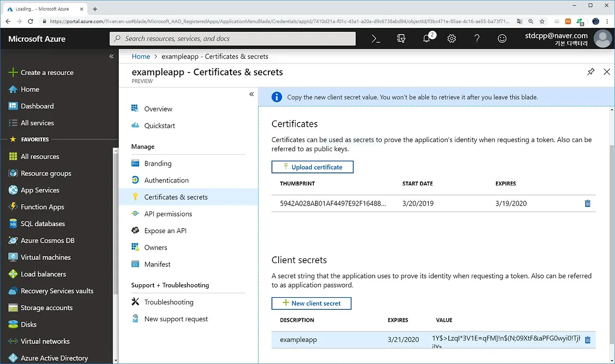This screenshot has height=364, width=615.
Task: Click the 3/19/2020 expires cell
Action: 511,204
